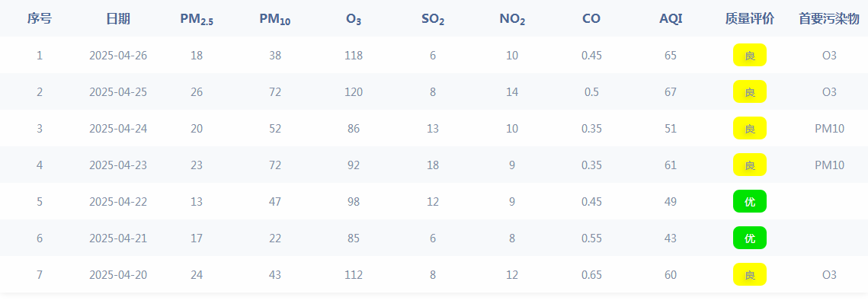868x304 pixels.
Task: Select the PM10 column header
Action: 275,19
